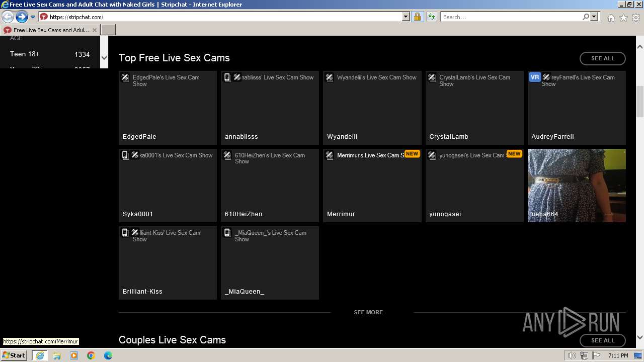Click the VR badge on AudreyFarrell

coord(534,77)
